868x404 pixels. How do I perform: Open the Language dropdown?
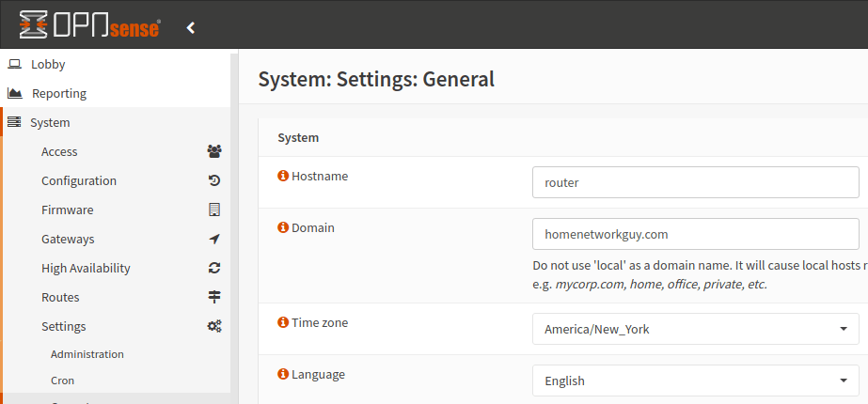(x=695, y=381)
